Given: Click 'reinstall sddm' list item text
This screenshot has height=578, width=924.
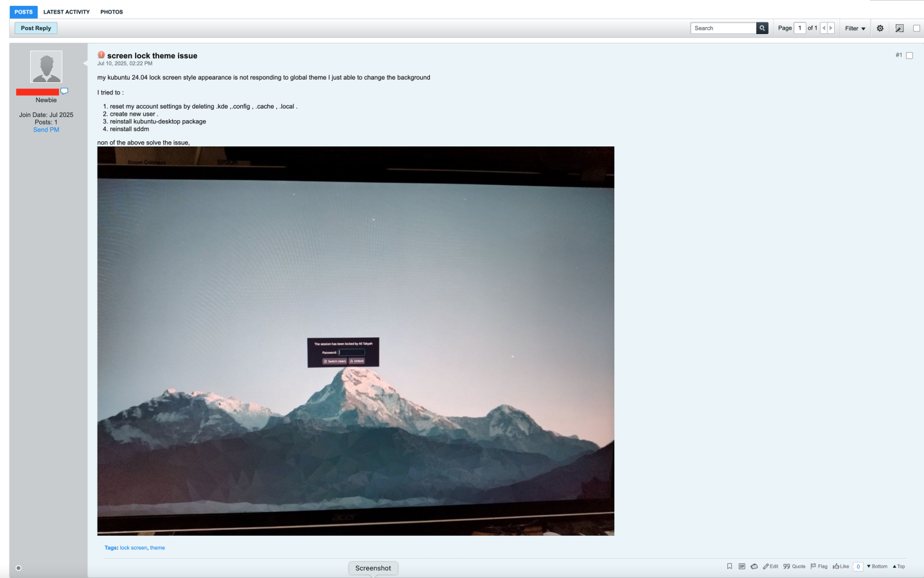Looking at the screenshot, I should pos(129,129).
